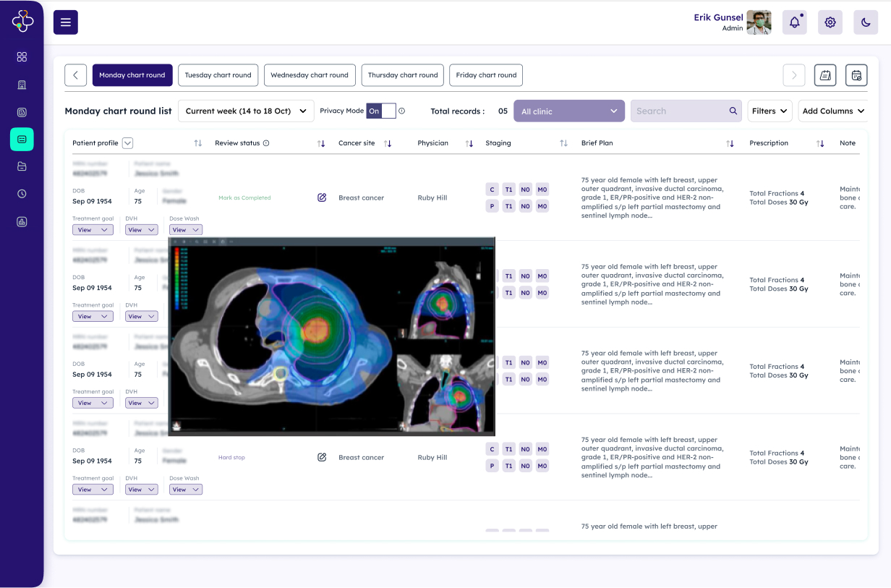Switch to dark mode moon icon

(866, 22)
